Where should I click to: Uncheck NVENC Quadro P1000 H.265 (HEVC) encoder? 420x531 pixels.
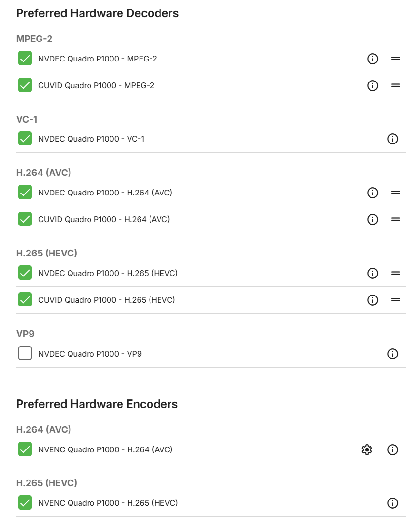[25, 502]
